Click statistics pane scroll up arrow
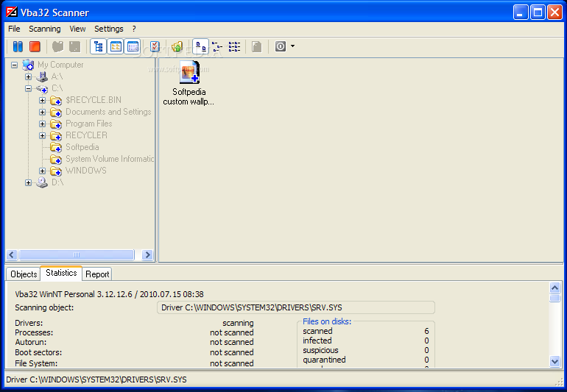567x392 pixels. pyautogui.click(x=555, y=288)
